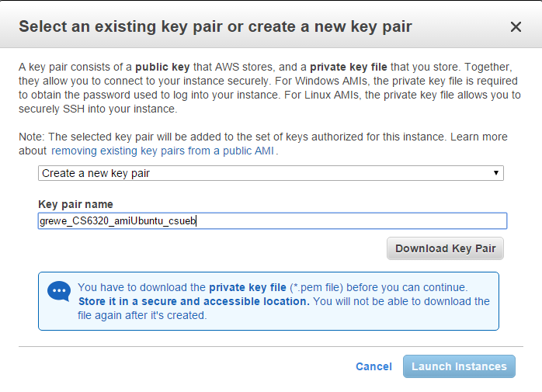Close the key pair dialog with X
This screenshot has height=392, width=542.
coord(516,27)
